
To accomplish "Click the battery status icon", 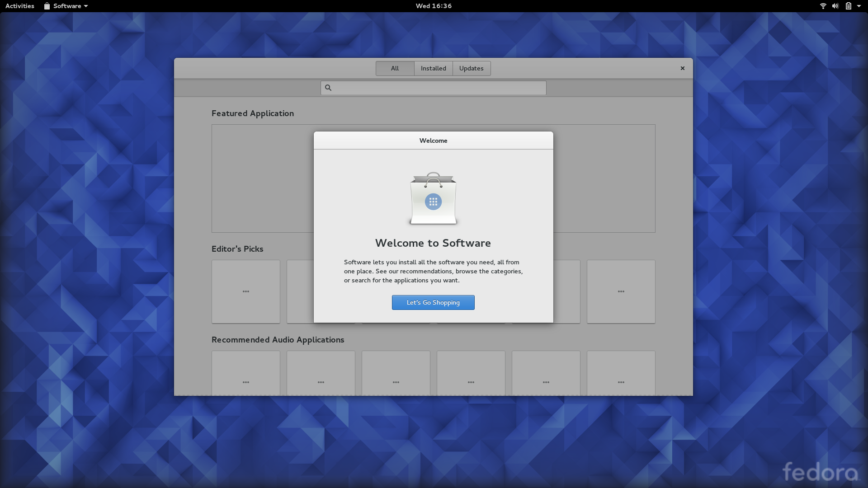I will coord(848,6).
